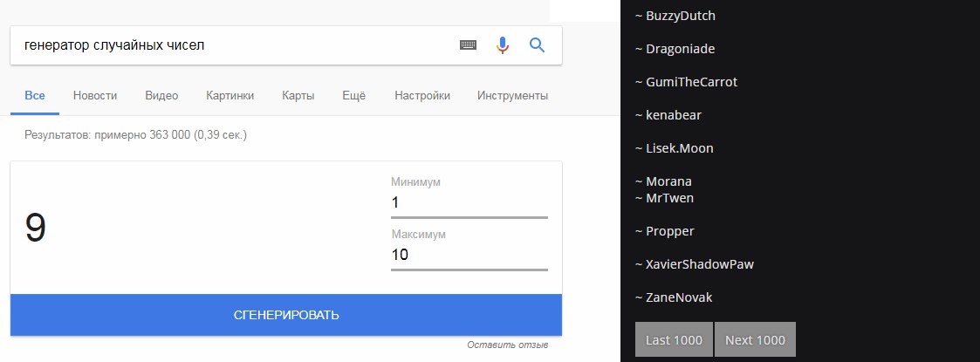Click the on-screen keyboard icon

tap(469, 45)
